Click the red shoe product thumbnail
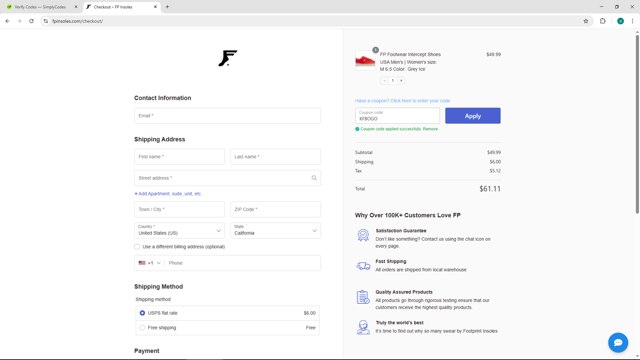Screen dimensions: 640x360 365,61
